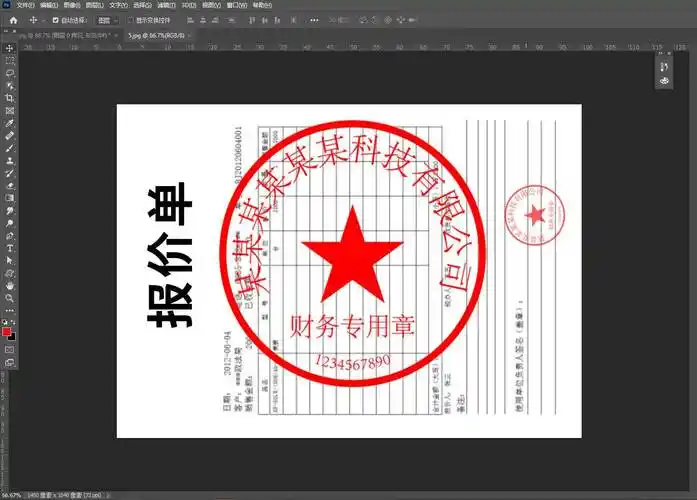This screenshot has height=500, width=697.
Task: Open the 视图(V) menu
Action: 211,5
